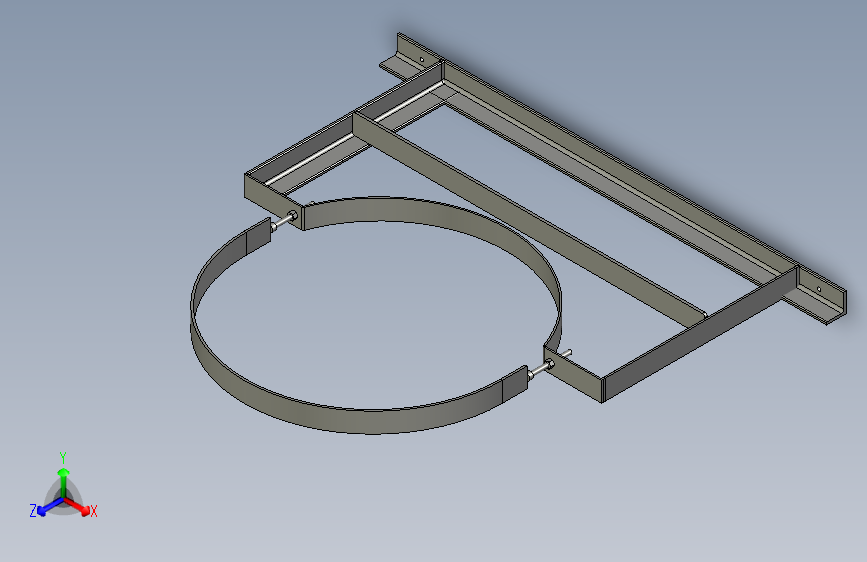Screen dimensions: 867x562
Task: Select mounting hole at right end of rail
Action: pos(819,289)
